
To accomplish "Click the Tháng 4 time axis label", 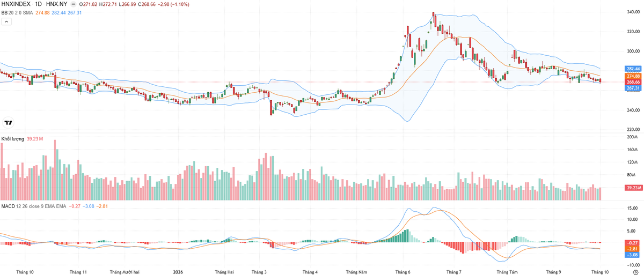I will [310, 272].
